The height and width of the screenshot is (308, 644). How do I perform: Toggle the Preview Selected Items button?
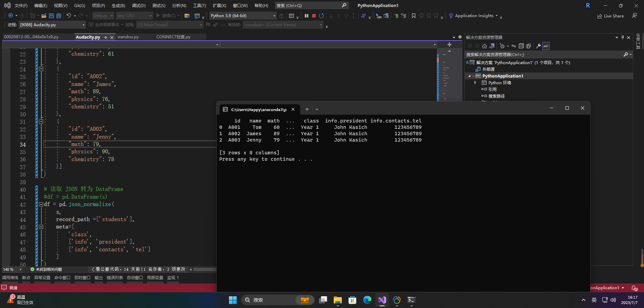[x=546, y=46]
